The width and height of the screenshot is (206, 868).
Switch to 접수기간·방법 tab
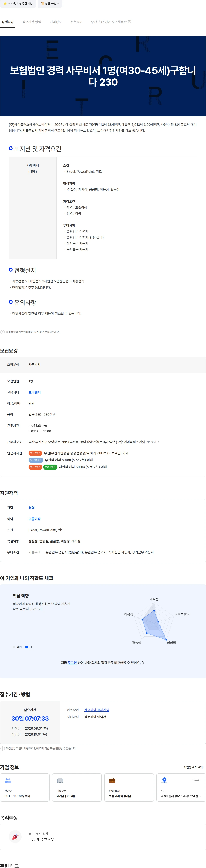point(32,22)
